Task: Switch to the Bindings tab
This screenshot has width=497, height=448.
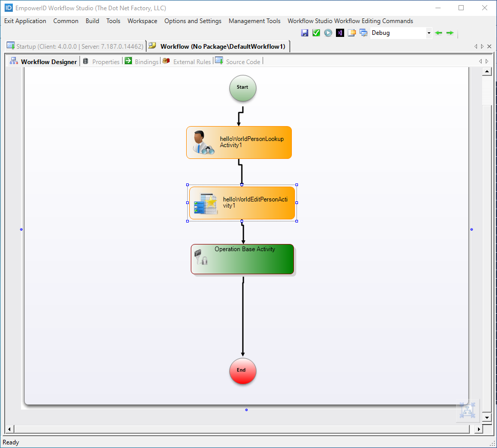Action: tap(146, 61)
